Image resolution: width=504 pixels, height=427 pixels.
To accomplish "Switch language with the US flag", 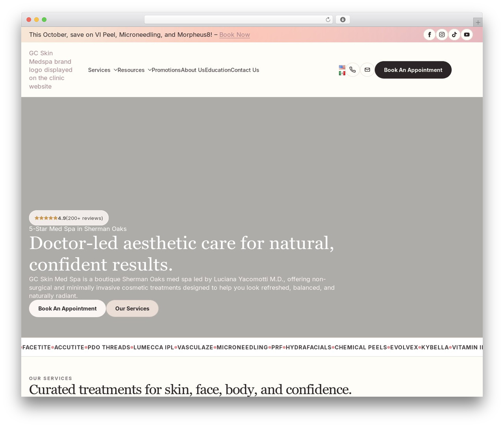I will (342, 67).
